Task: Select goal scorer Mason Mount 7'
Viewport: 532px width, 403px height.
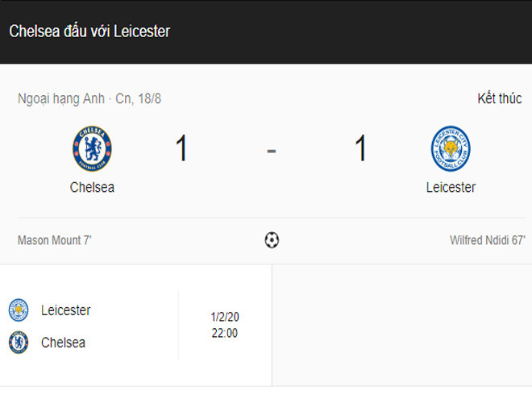Action: point(55,240)
